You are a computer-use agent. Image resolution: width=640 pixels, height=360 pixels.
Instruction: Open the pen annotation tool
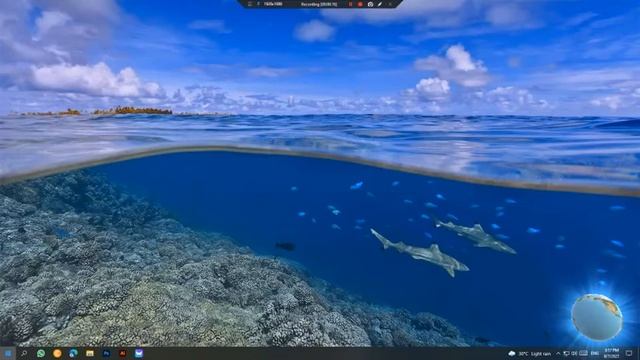[x=380, y=4]
